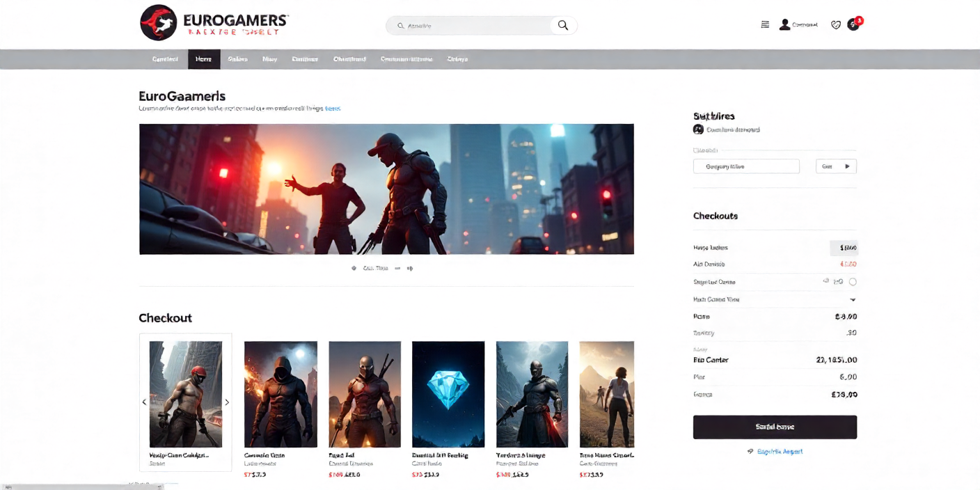Image resolution: width=980 pixels, height=490 pixels.
Task: Click the search magnifier icon
Action: (563, 24)
